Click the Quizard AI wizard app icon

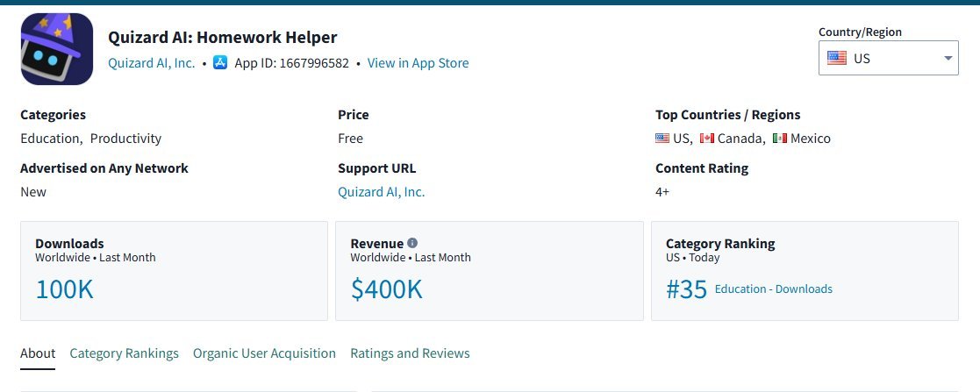pos(56,49)
